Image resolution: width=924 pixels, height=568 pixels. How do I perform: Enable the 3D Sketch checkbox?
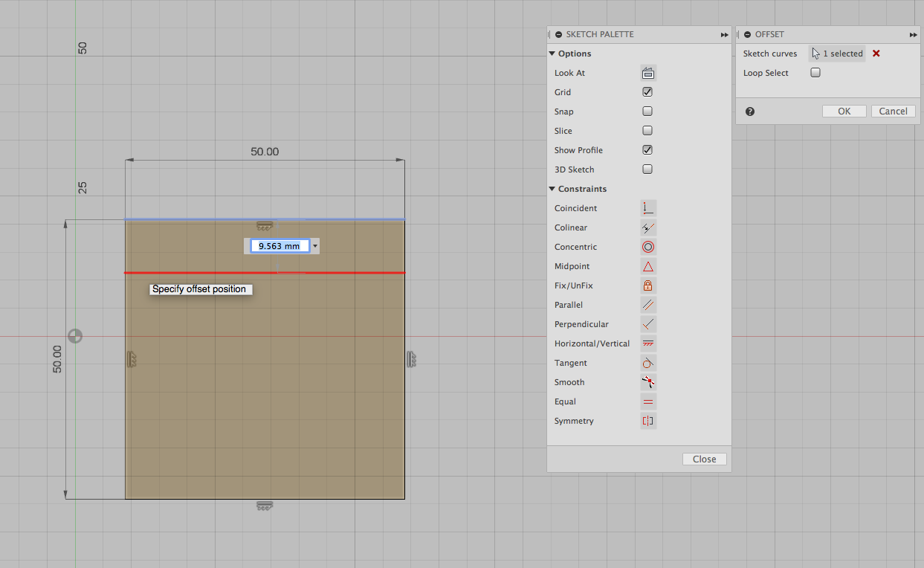tap(647, 170)
